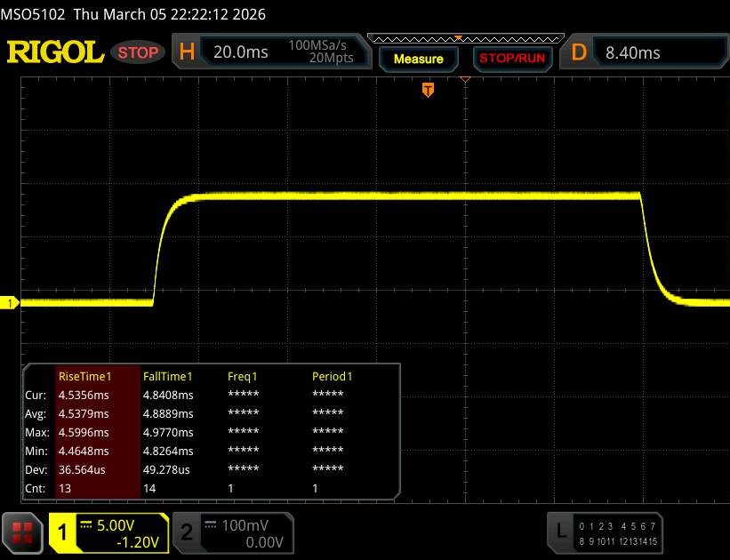
Task: Open the 8.40ms delay setting
Action: [633, 52]
